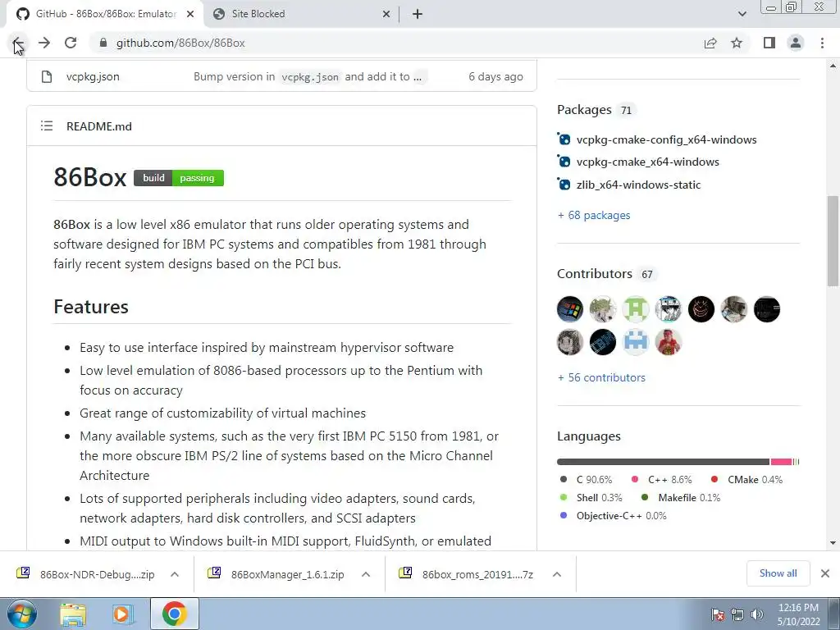Screen dimensions: 840x630
Task: Click the CMake 0.4% language entry
Action: [746, 479]
